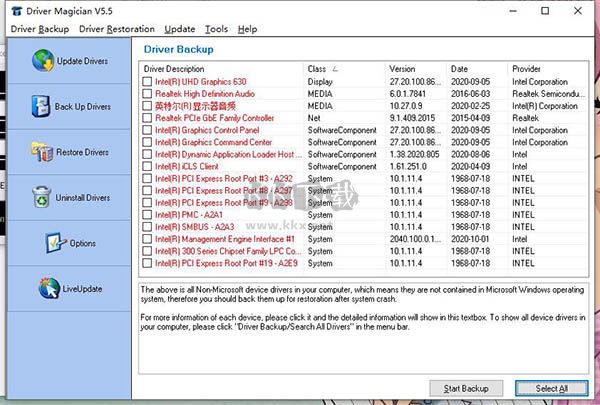The height and width of the screenshot is (405, 600).
Task: Open the Driver Backup menu
Action: [x=39, y=30]
